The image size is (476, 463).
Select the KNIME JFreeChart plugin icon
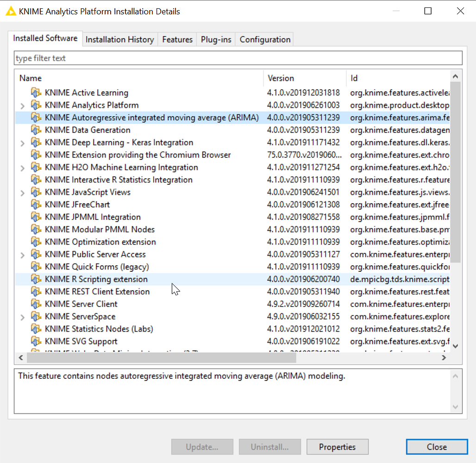coord(36,204)
